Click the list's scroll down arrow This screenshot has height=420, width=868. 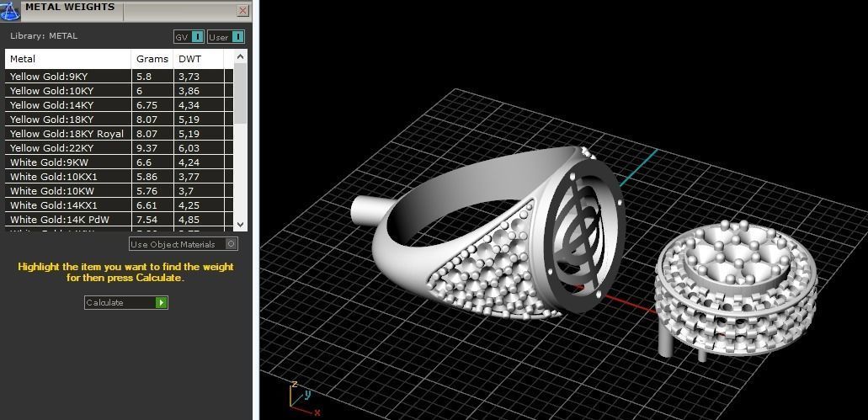(x=240, y=224)
